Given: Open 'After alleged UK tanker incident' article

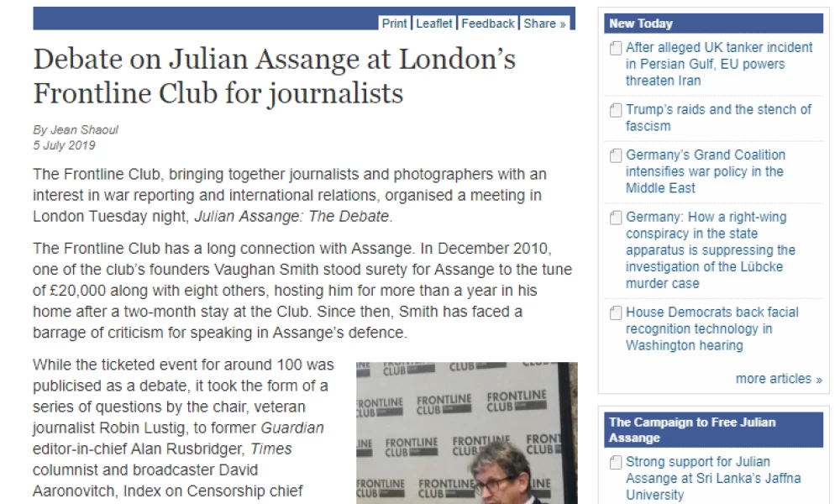Looking at the screenshot, I should [719, 64].
